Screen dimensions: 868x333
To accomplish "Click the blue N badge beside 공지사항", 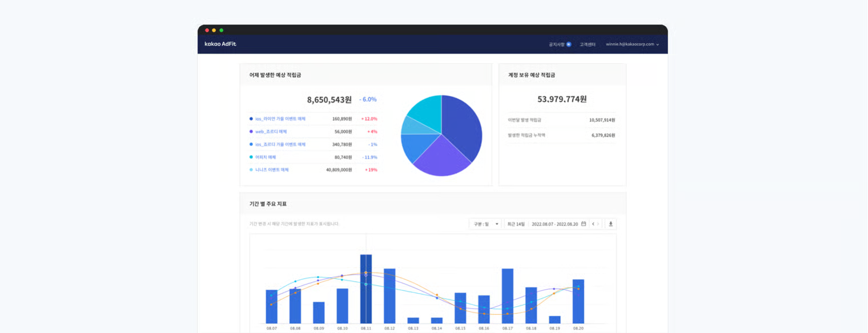I will tap(569, 44).
